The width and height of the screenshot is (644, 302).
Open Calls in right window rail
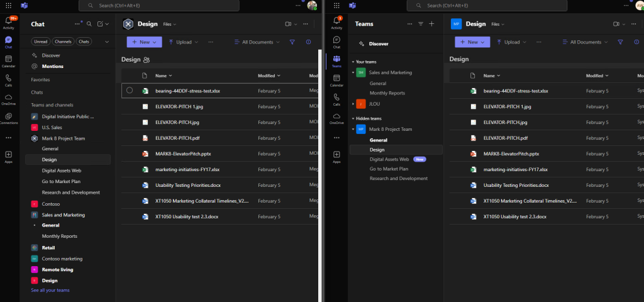(336, 100)
